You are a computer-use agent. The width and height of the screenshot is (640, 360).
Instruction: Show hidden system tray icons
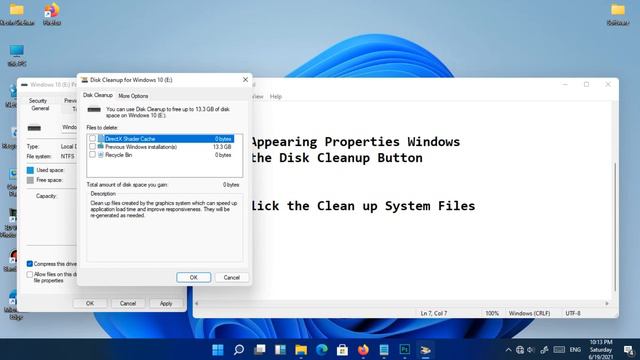coord(508,350)
